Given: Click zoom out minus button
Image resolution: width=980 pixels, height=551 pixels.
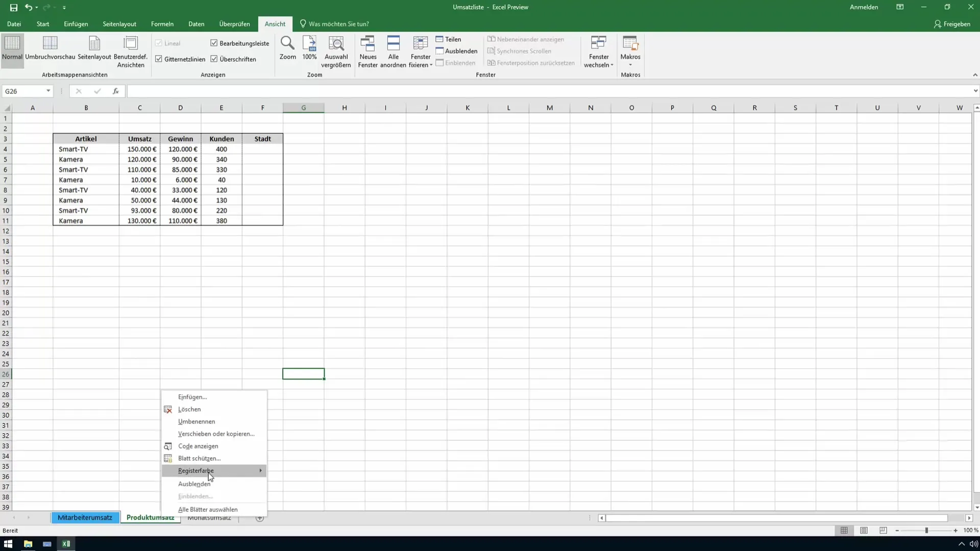Looking at the screenshot, I should click(x=897, y=531).
